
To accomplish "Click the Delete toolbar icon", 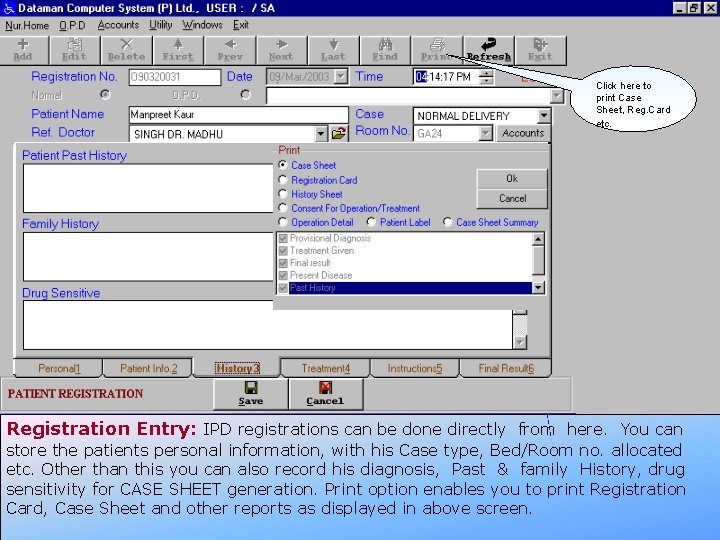I will coord(126,50).
